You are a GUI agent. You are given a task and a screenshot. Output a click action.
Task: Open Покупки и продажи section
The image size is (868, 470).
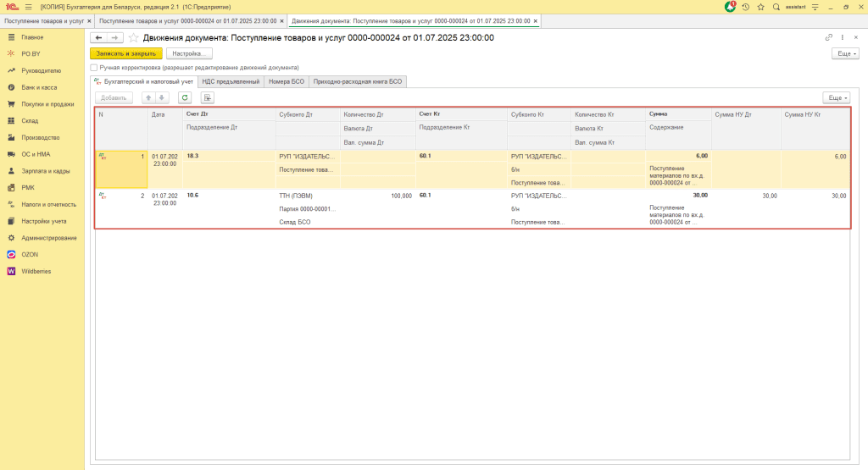click(47, 104)
